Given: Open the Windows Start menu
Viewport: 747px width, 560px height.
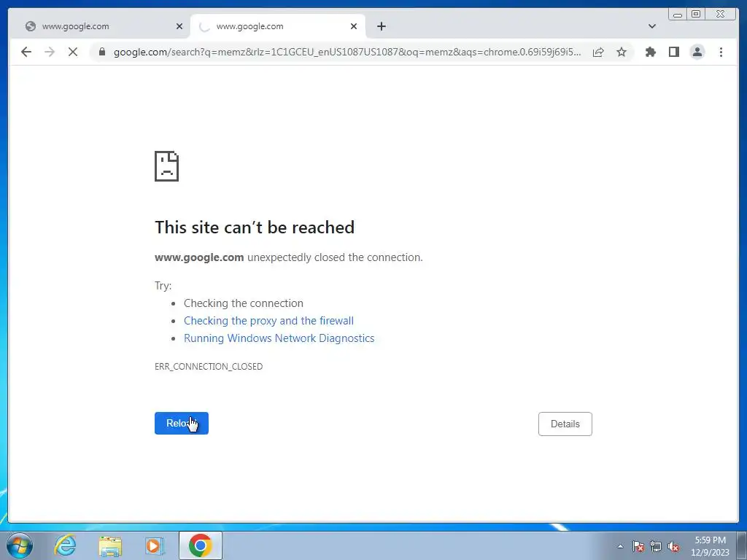Looking at the screenshot, I should tap(20, 545).
